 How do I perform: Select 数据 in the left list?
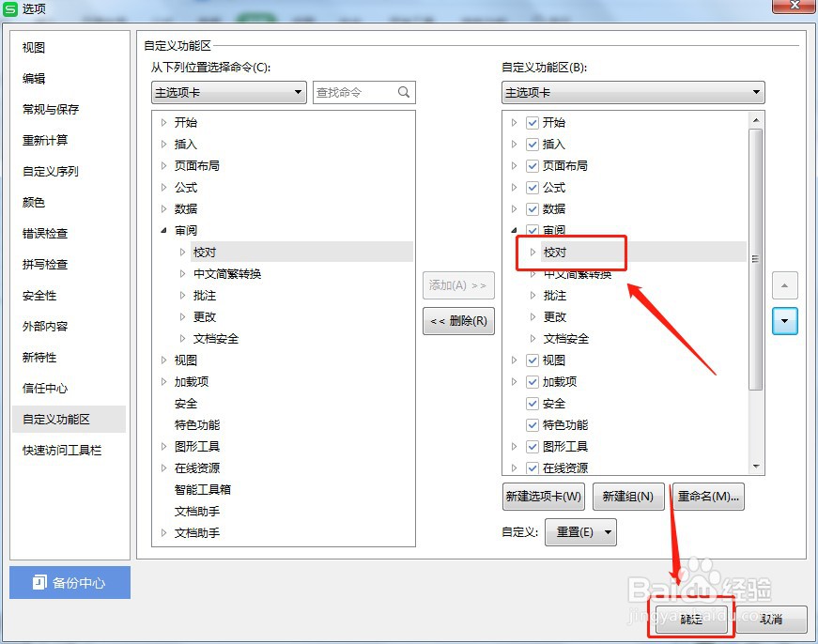click(186, 209)
